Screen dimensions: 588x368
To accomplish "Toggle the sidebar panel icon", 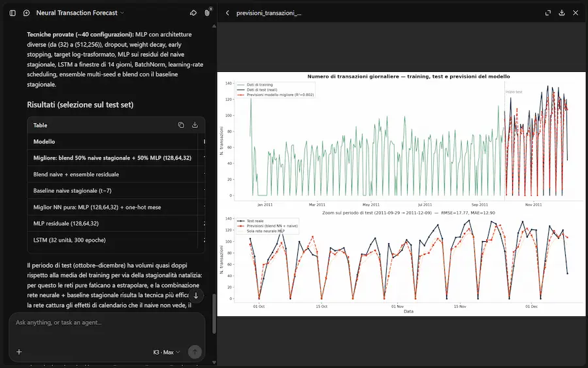I will point(12,13).
